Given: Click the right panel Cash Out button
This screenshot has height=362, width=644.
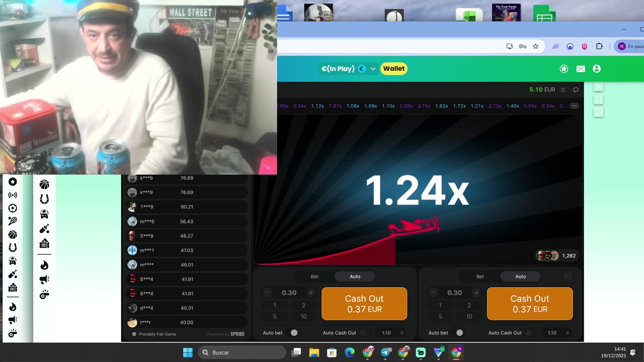Looking at the screenshot, I should 530,304.
